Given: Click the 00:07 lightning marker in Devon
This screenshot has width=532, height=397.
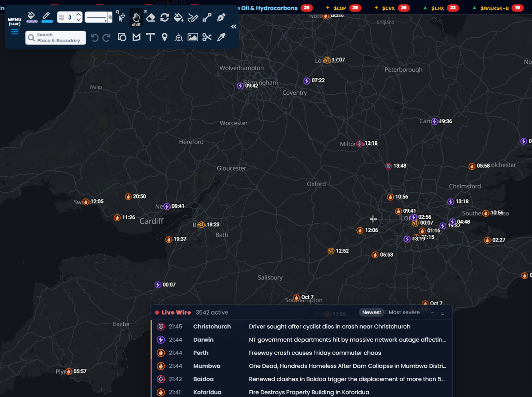Looking at the screenshot, I should (158, 285).
